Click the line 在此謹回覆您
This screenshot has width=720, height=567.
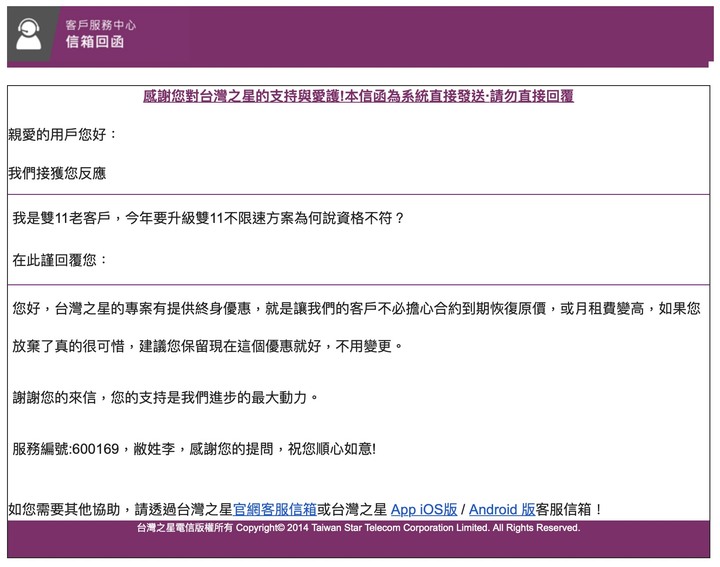tap(60, 260)
